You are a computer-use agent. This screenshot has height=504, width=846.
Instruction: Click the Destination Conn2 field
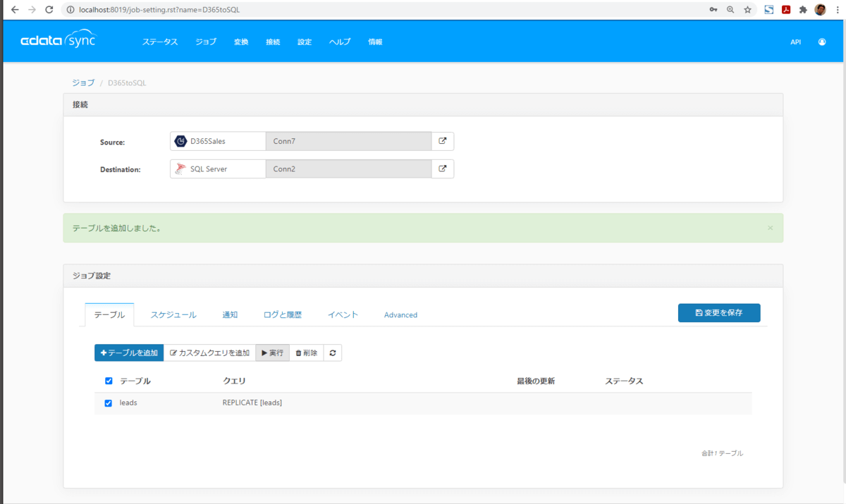348,169
